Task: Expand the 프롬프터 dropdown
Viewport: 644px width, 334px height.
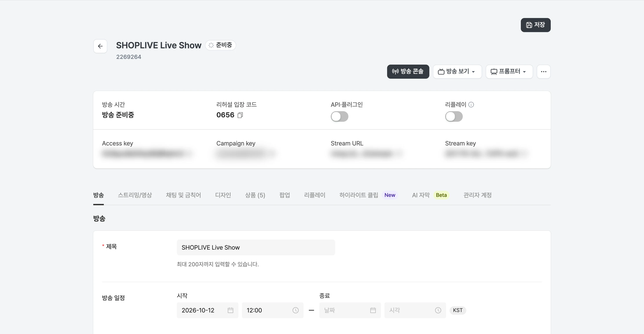Action: pyautogui.click(x=509, y=71)
